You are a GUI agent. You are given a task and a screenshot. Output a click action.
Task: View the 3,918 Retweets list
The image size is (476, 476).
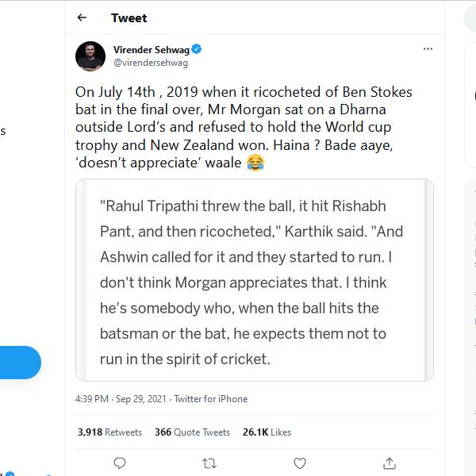point(109,432)
